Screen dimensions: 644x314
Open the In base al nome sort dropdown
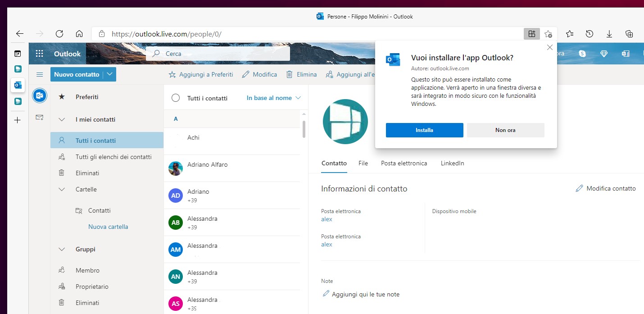point(273,98)
